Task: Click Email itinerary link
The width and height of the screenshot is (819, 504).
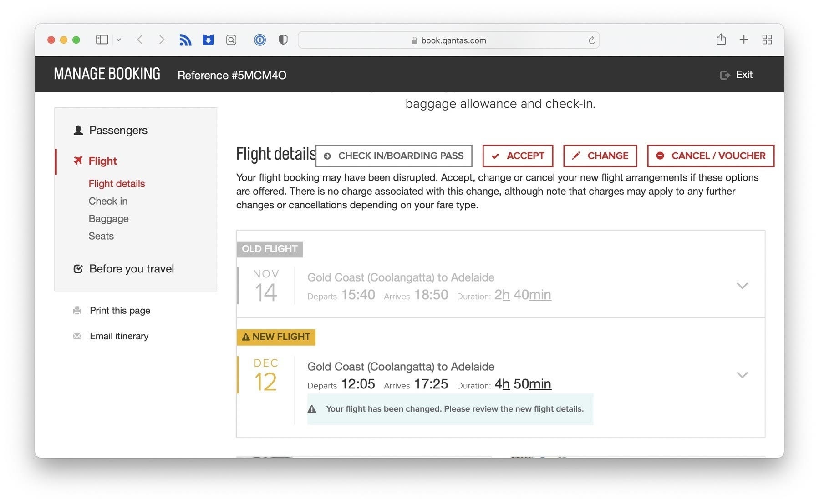Action: tap(119, 336)
